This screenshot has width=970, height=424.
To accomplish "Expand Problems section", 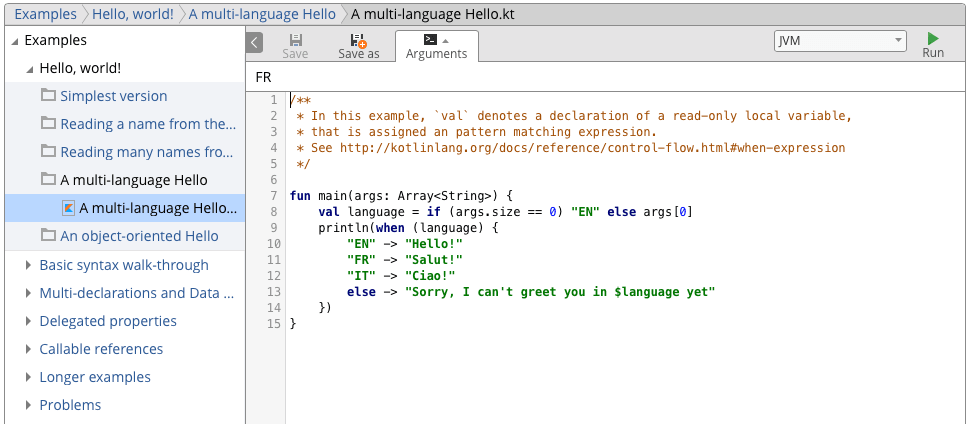I will pyautogui.click(x=28, y=405).
